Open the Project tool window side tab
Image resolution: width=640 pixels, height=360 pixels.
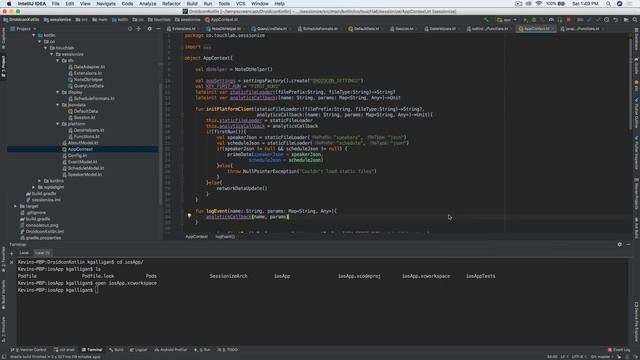tap(3, 67)
